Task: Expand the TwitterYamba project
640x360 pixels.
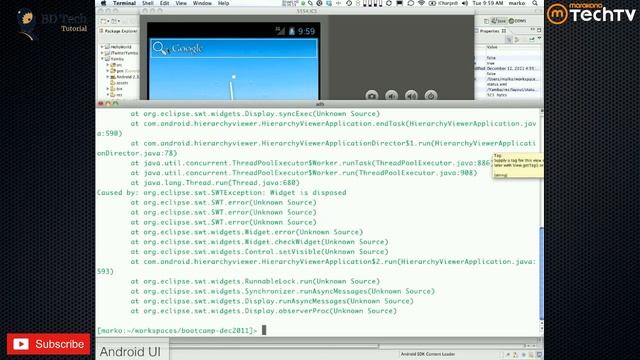Action: [102, 53]
